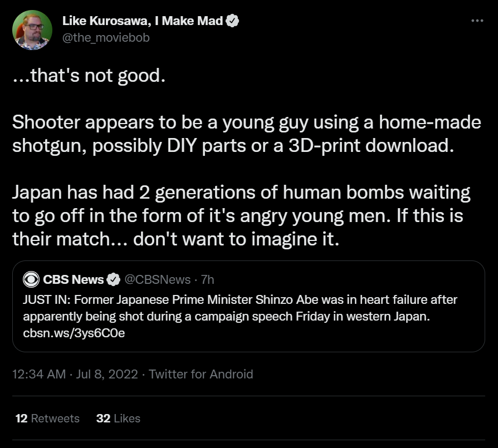498x448 pixels.
Task: Click the_moviebob's profile avatar
Action: coord(31,29)
